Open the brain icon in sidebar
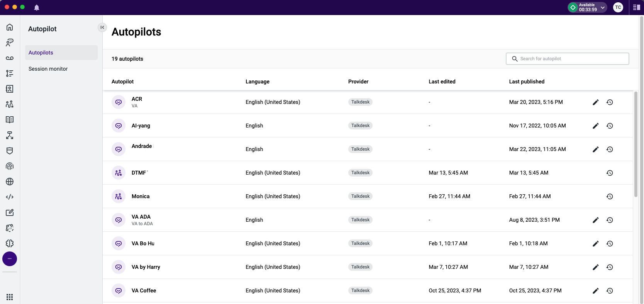Viewport: 644px width, 304px height. [x=10, y=243]
